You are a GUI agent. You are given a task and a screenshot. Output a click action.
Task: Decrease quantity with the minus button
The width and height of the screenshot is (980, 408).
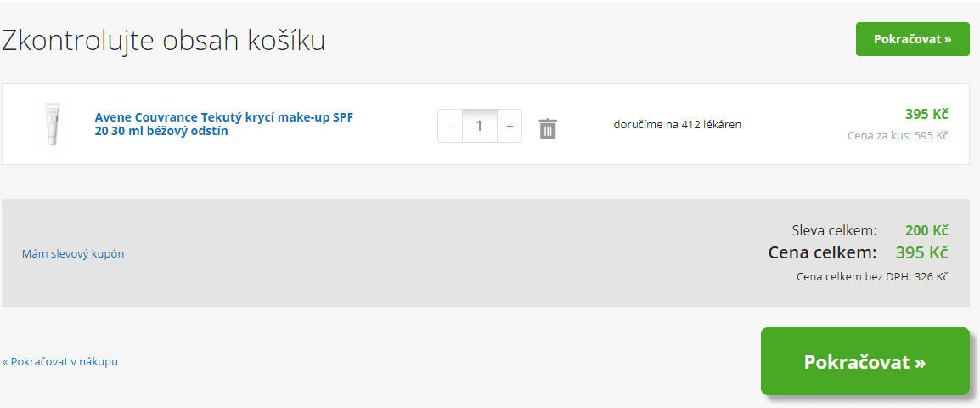coord(450,126)
